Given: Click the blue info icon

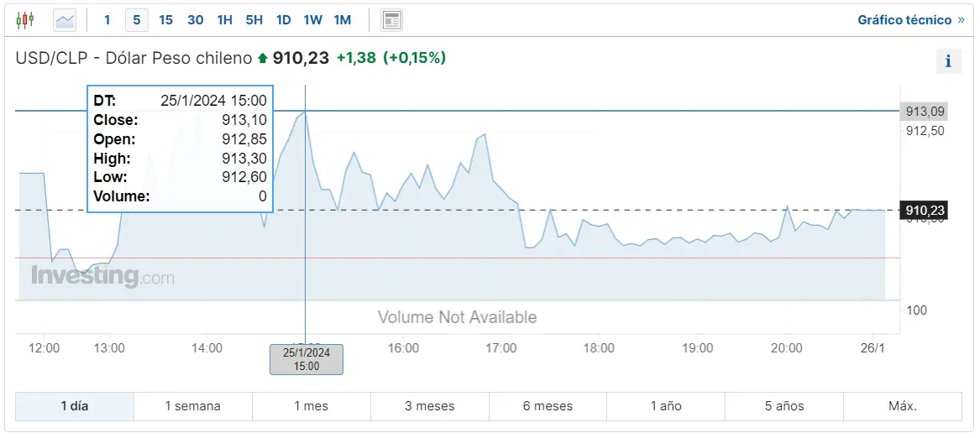Looking at the screenshot, I should (948, 61).
